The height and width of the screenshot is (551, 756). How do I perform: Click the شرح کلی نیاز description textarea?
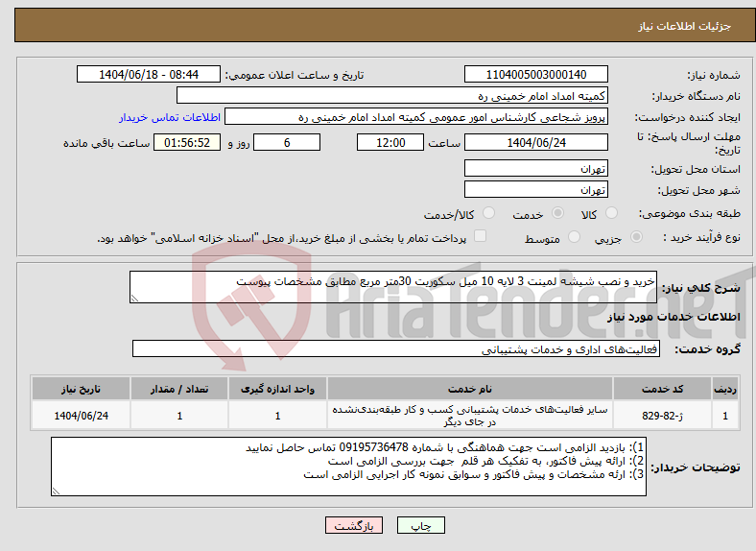coord(393,287)
